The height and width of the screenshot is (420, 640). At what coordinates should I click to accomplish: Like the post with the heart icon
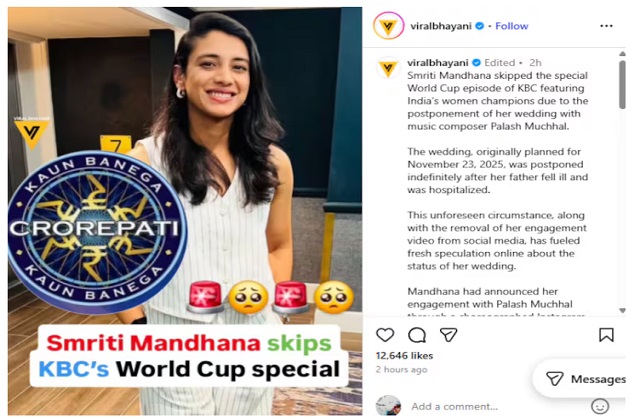(x=385, y=335)
